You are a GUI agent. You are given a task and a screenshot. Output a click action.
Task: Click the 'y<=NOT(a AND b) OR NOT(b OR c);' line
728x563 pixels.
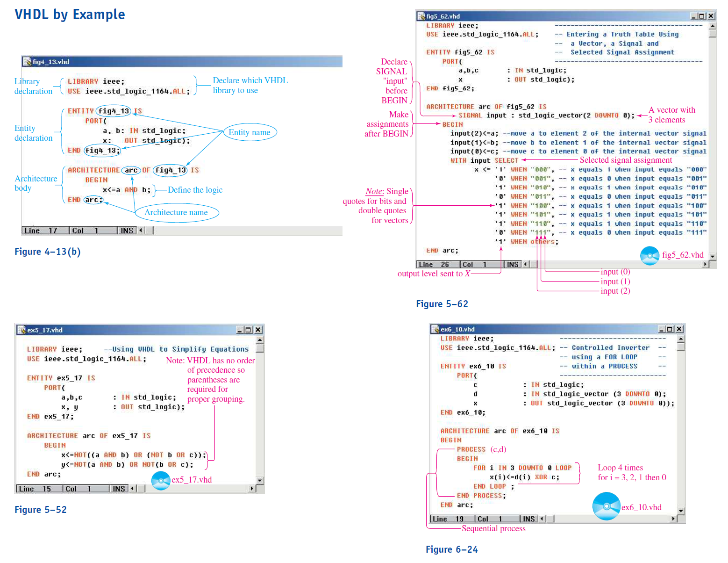pyautogui.click(x=127, y=464)
